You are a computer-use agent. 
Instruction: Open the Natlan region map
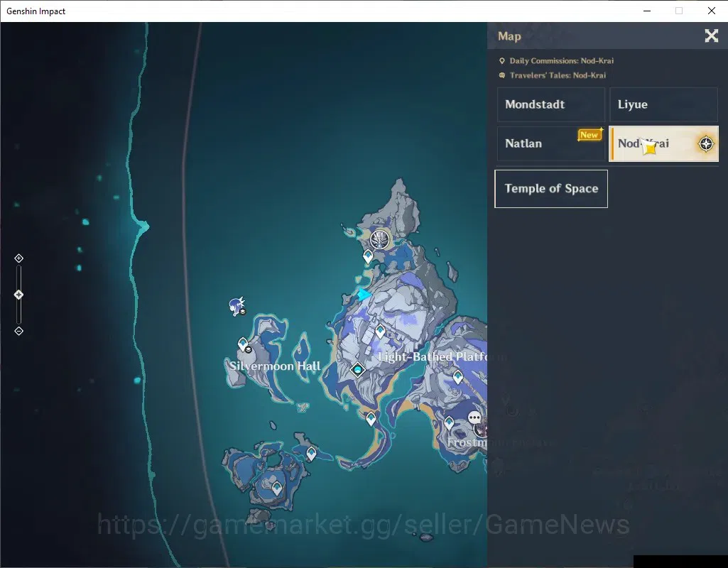(551, 143)
